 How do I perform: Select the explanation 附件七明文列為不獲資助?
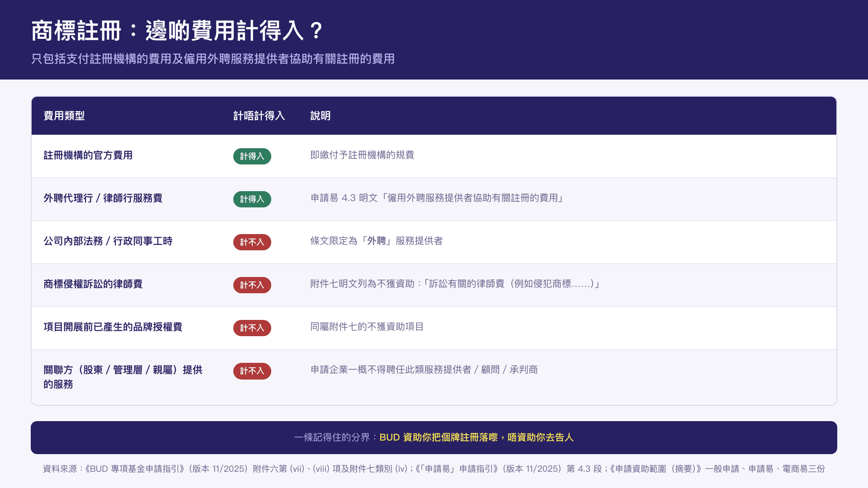pyautogui.click(x=456, y=284)
